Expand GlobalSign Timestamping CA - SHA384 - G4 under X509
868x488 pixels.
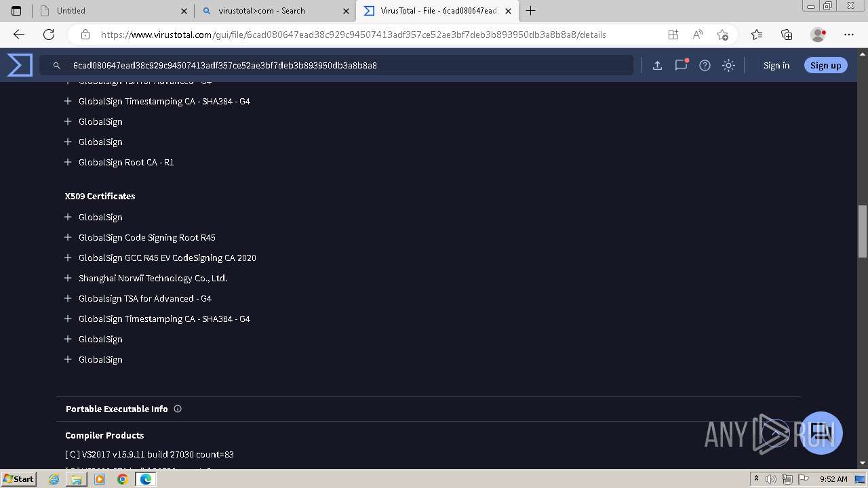tap(68, 319)
